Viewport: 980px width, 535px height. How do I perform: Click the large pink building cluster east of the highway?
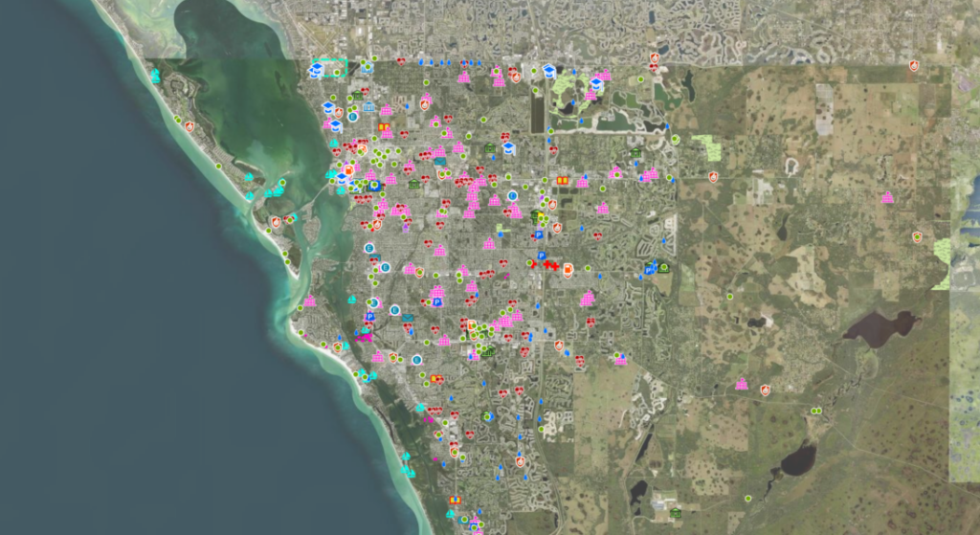pyautogui.click(x=587, y=299)
